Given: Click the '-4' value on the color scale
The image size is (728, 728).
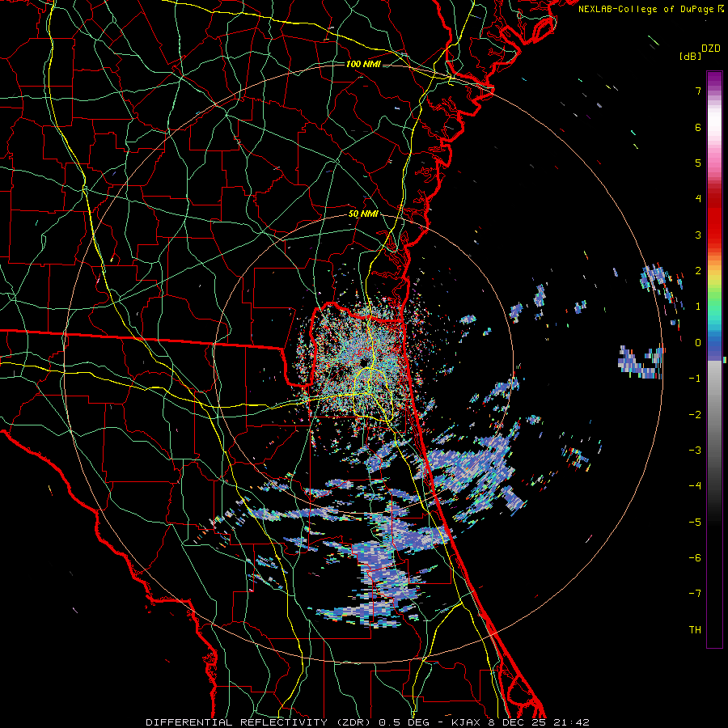Looking at the screenshot, I should (x=695, y=486).
